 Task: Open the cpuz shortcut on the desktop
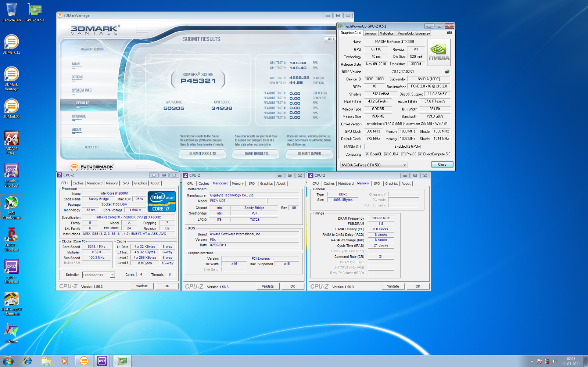[11, 271]
